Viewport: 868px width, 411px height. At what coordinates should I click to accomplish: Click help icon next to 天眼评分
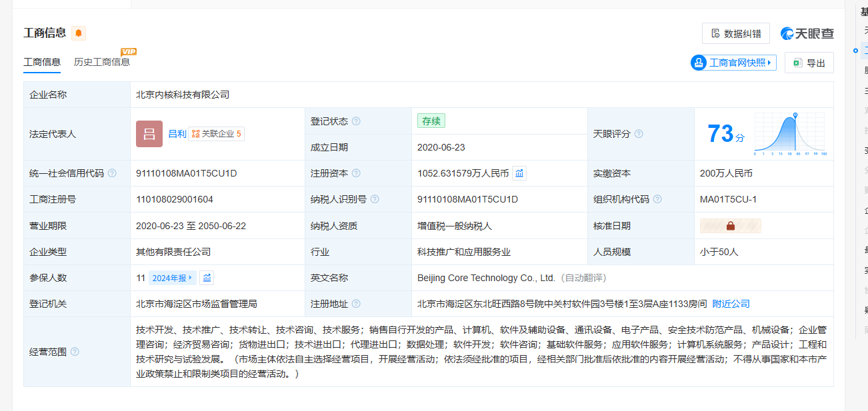coord(639,134)
